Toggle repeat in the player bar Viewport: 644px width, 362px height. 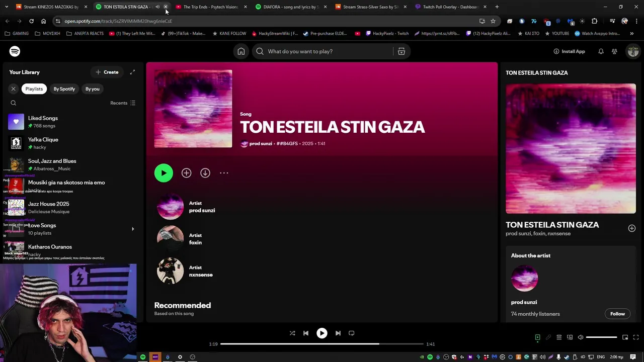352,333
